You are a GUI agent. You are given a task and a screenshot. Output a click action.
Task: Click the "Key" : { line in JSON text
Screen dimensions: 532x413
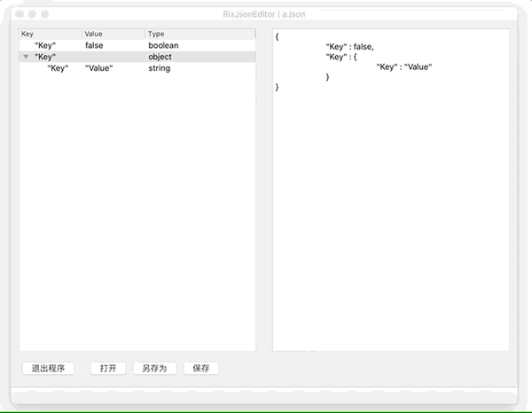(x=341, y=57)
